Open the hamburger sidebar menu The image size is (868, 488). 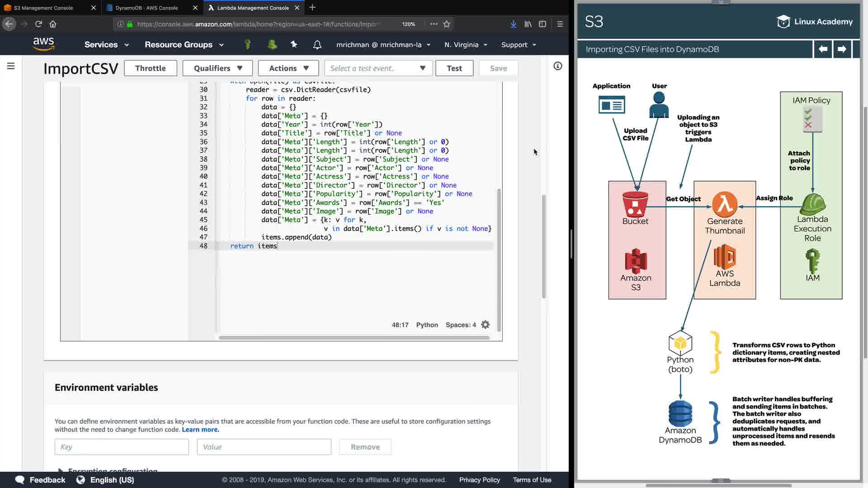[x=11, y=66]
